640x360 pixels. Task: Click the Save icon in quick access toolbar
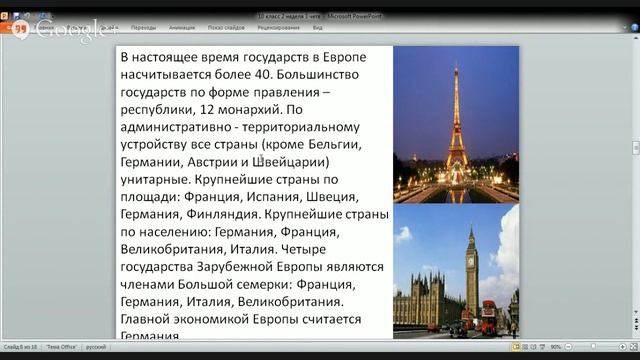(x=16, y=16)
